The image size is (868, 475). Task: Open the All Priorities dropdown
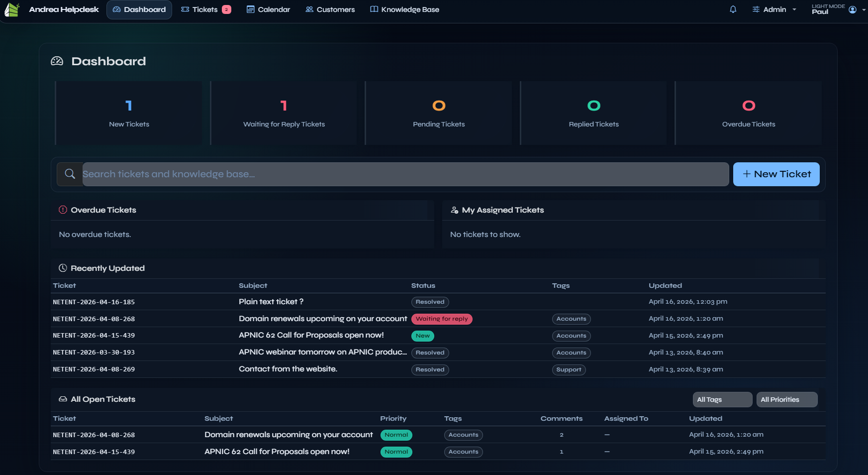pos(786,399)
